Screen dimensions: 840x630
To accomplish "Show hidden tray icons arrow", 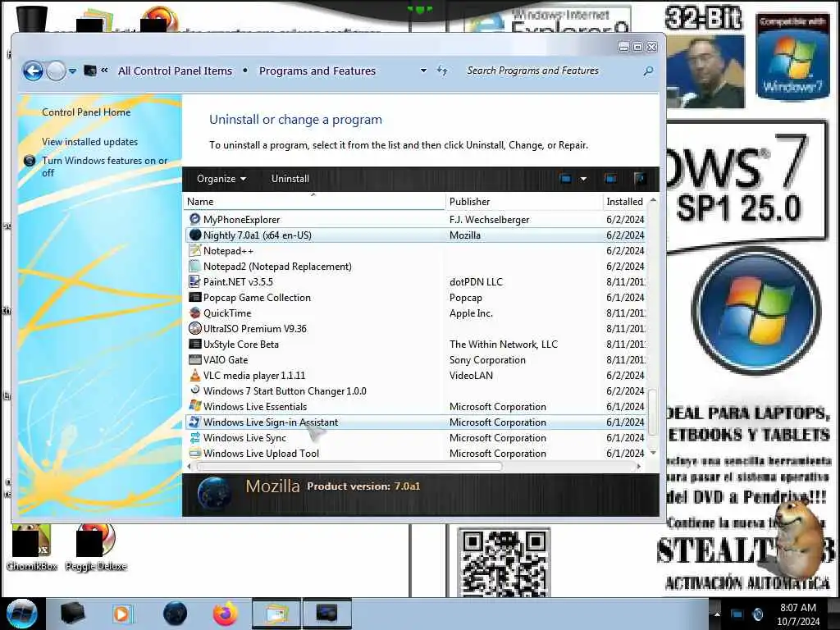I will (717, 614).
